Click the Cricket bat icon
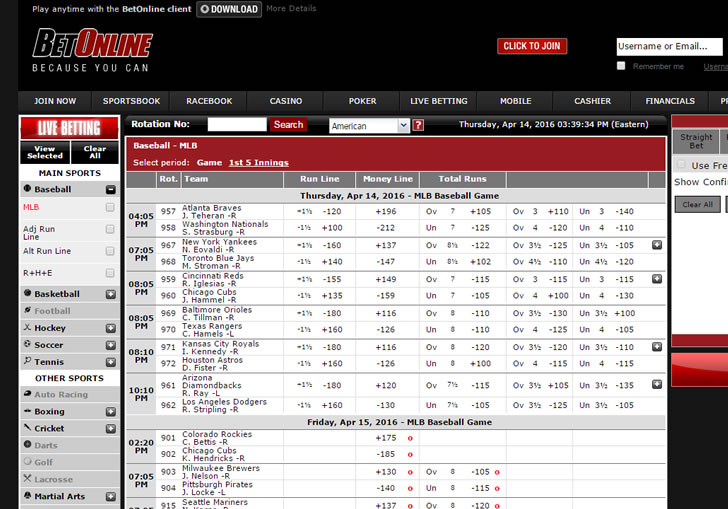728x509 pixels. 27,427
